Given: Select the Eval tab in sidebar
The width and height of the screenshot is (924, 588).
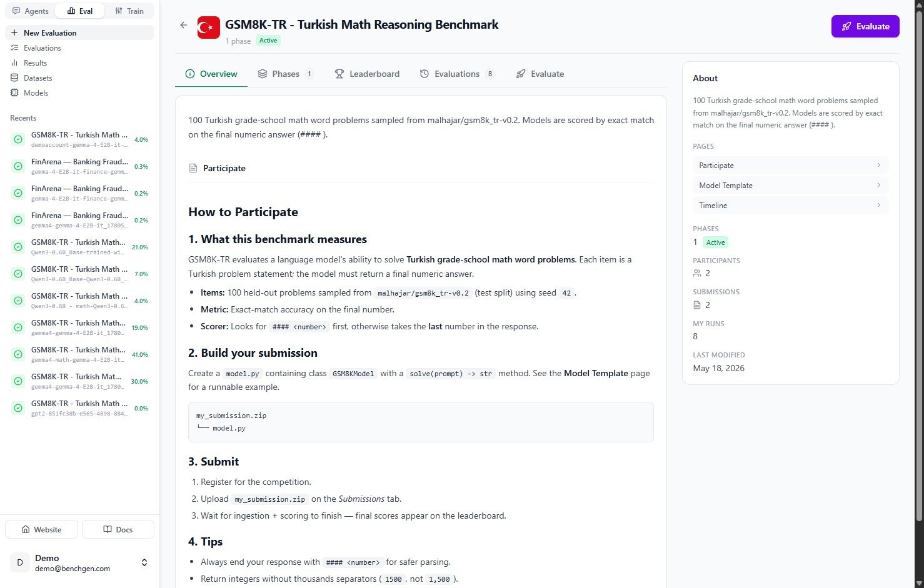Looking at the screenshot, I should tap(79, 11).
